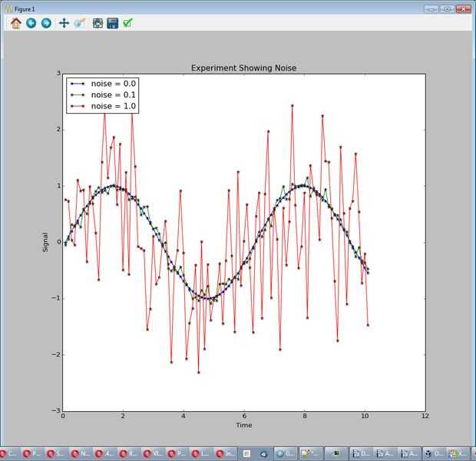Viewport: 476px width, 461px height.
Task: Minimize the Figure 1 window
Action: coord(431,8)
